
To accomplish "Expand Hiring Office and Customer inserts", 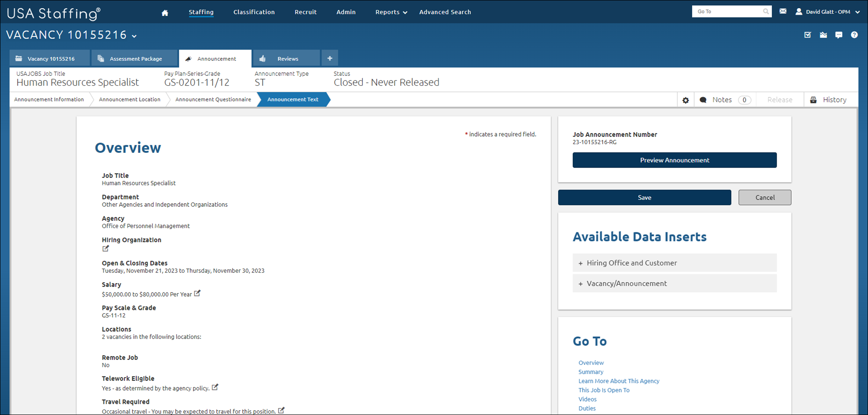I will (x=675, y=263).
